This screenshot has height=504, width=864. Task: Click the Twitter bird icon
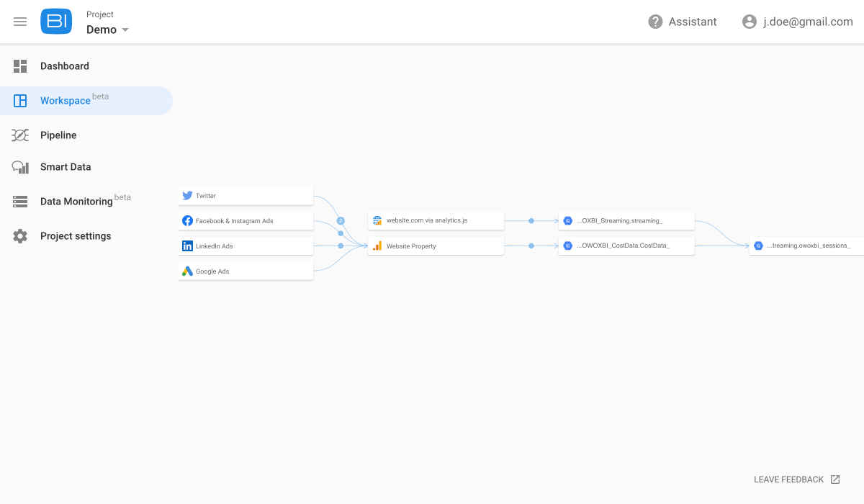pos(187,196)
